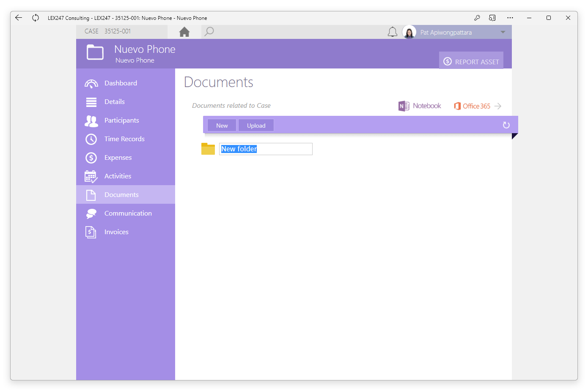Viewport: 588px width, 391px height.
Task: Click the Expenses dollar icon
Action: 91,158
